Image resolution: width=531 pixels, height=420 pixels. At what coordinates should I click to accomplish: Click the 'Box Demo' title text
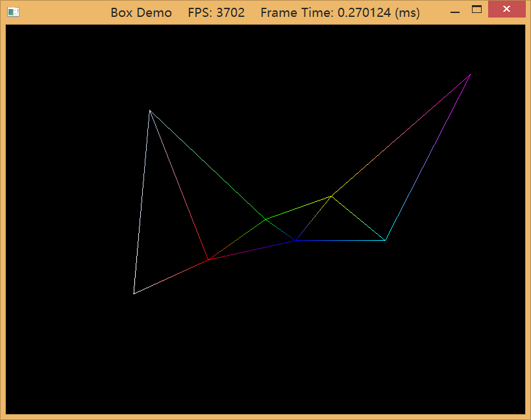[x=142, y=13]
